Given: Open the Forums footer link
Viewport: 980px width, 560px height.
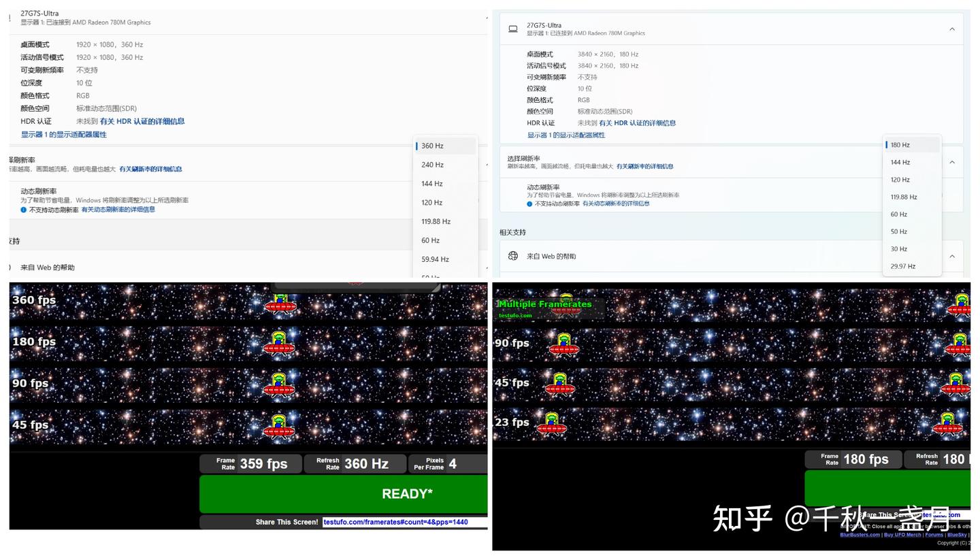Looking at the screenshot, I should 934,535.
